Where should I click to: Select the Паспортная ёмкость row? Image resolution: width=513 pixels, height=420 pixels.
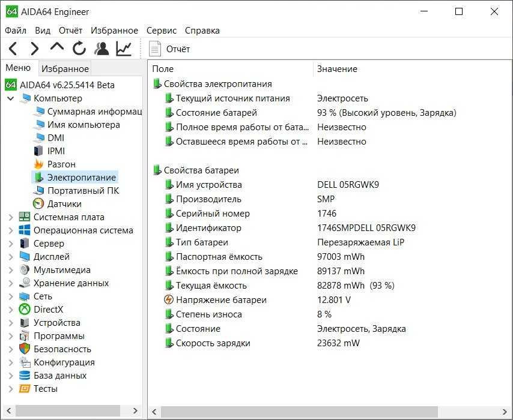pos(264,257)
